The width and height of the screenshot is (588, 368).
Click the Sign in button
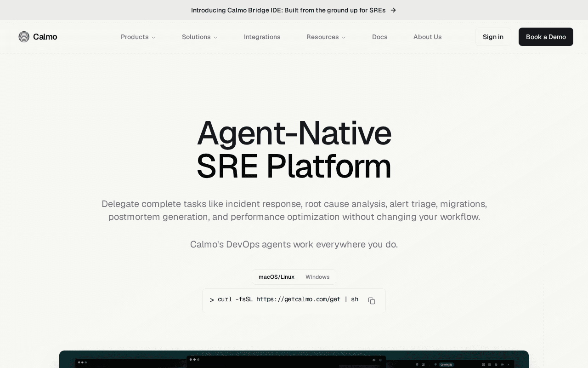click(493, 37)
